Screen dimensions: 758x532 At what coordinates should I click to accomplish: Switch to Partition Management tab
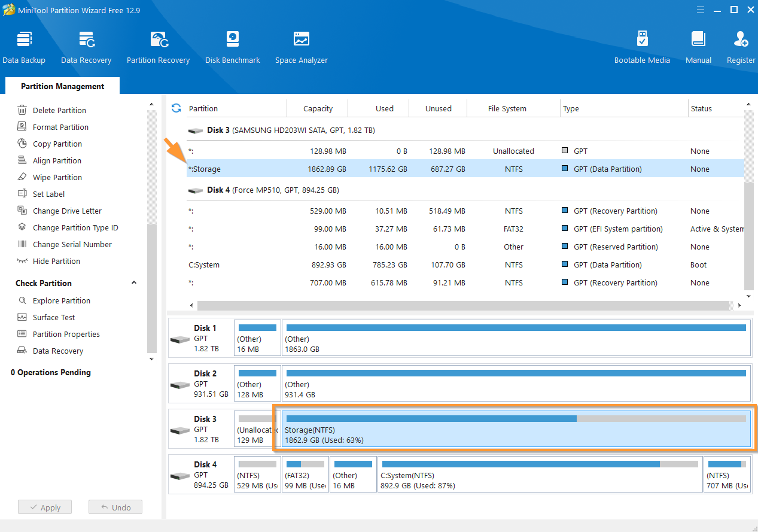(62, 86)
